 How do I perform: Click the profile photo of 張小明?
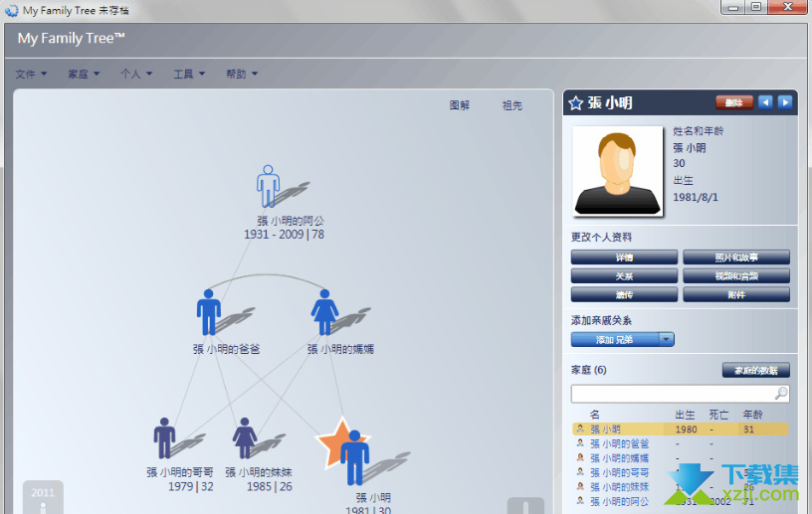(617, 171)
